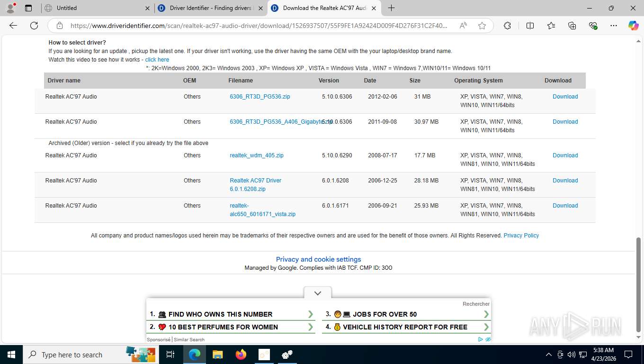The height and width of the screenshot is (364, 644).
Task: Open Jobs For Over 50 ad
Action: pyautogui.click(x=407, y=314)
